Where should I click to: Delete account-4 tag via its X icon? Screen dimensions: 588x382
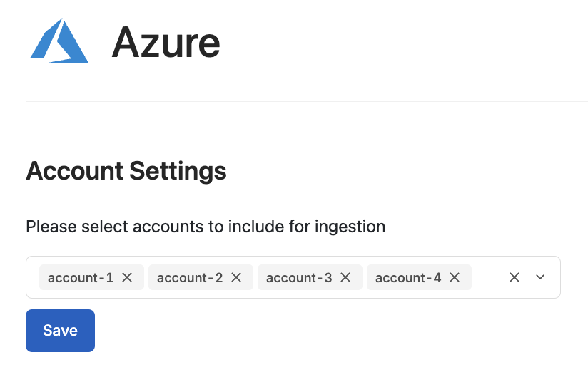coord(455,277)
